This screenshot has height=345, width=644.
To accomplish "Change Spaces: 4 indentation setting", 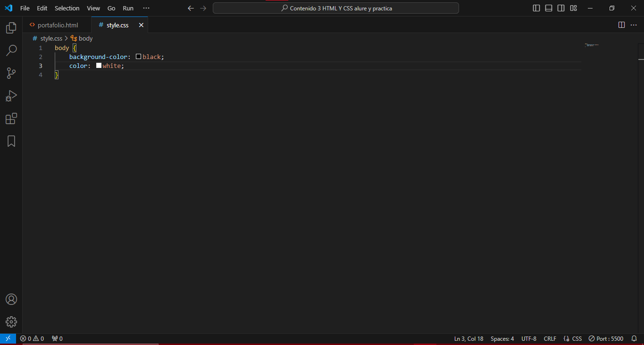I will point(502,338).
